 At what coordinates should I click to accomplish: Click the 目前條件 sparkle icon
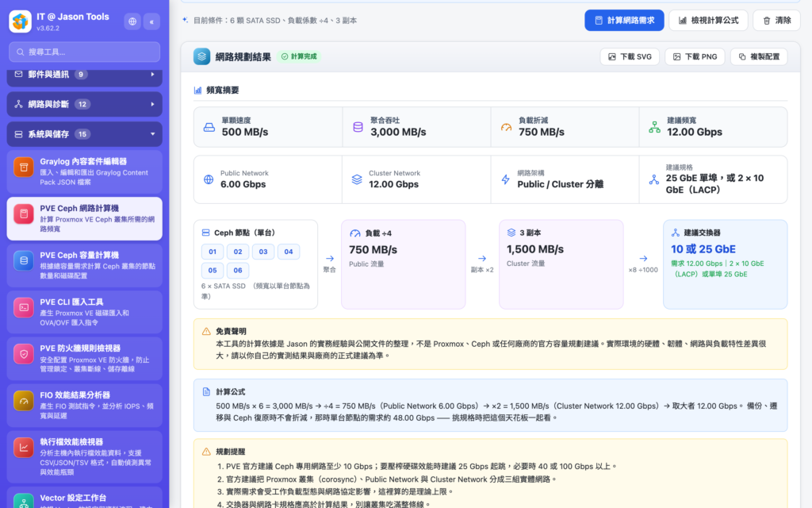pos(185,20)
